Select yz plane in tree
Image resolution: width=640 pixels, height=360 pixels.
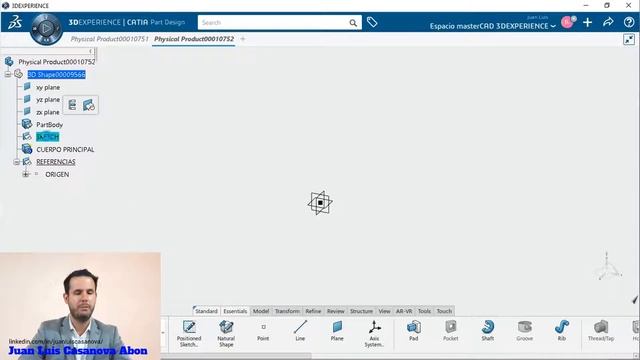click(48, 100)
